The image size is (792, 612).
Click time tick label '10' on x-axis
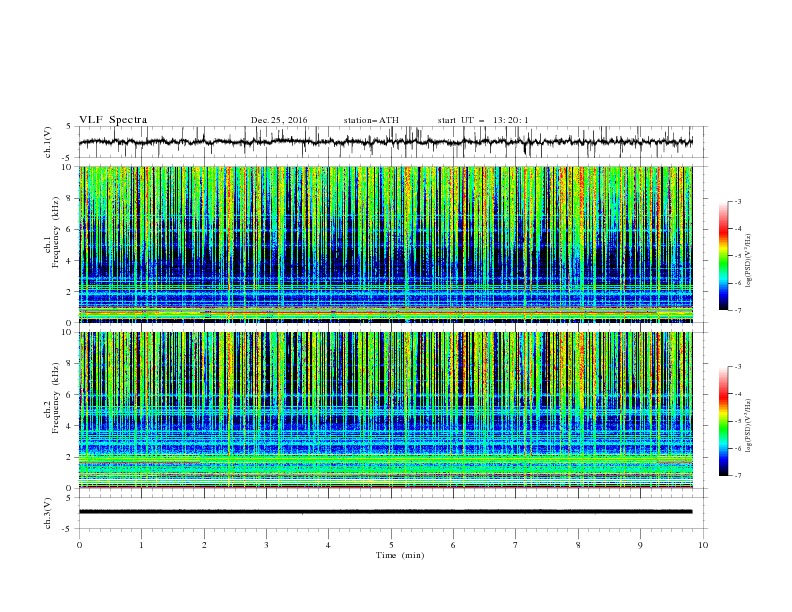[703, 545]
